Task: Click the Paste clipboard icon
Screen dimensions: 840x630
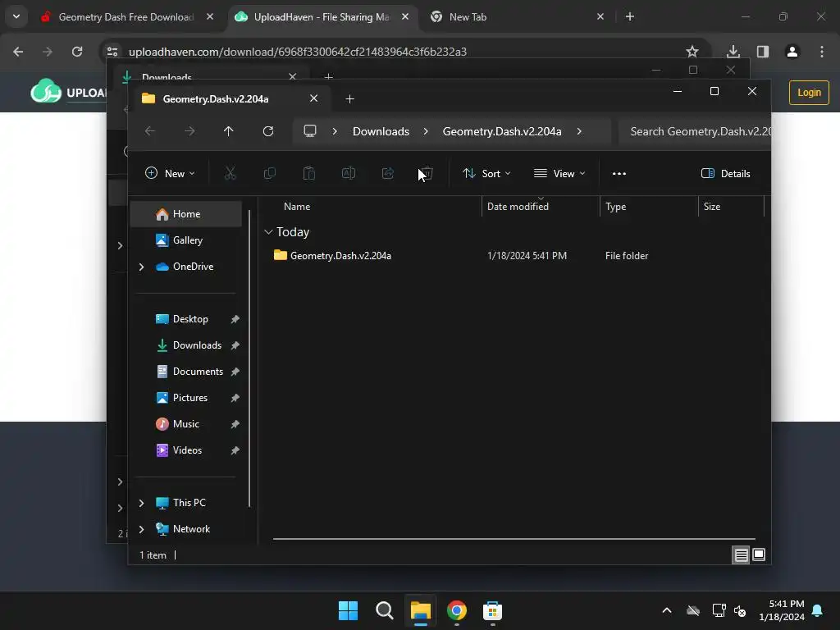Action: coord(309,174)
